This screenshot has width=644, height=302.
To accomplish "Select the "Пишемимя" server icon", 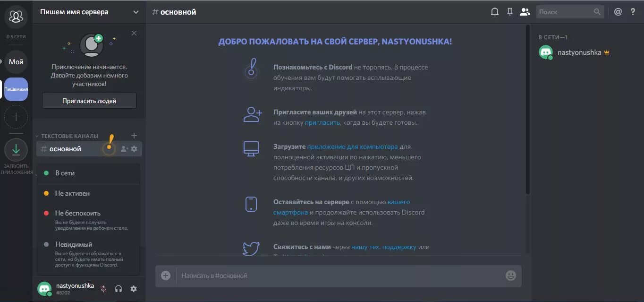I will 16,89.
